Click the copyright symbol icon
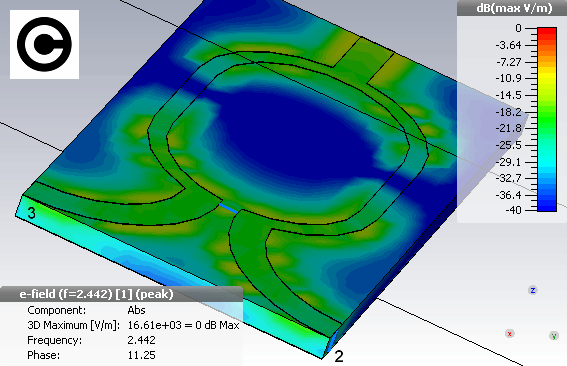 pos(44,44)
